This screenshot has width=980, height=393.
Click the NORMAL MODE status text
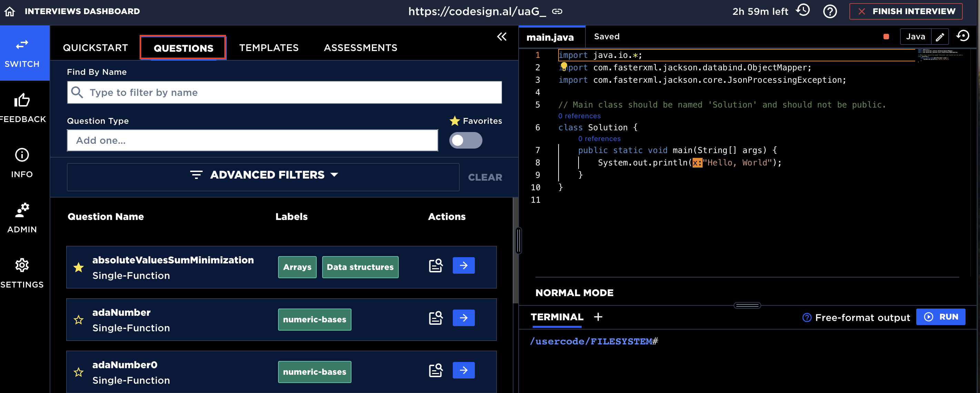click(x=574, y=293)
